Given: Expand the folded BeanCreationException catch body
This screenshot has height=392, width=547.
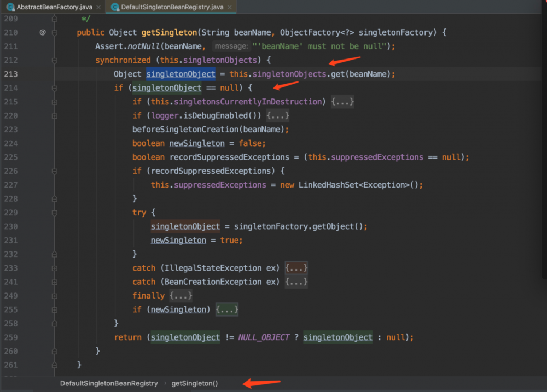Looking at the screenshot, I should point(296,282).
